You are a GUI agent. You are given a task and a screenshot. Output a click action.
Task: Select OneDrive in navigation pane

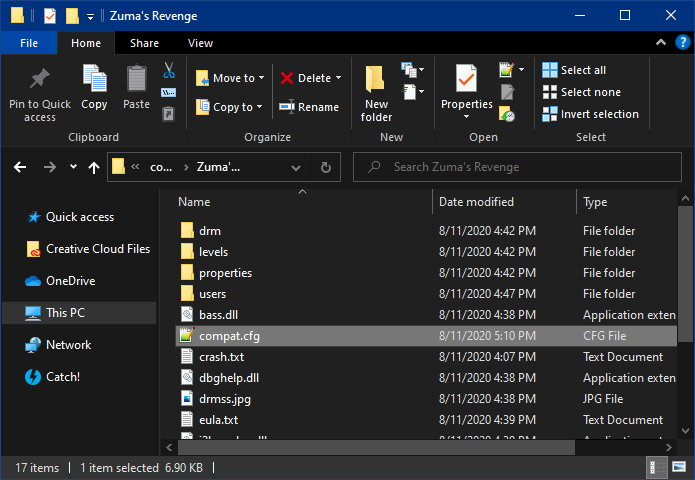point(60,281)
